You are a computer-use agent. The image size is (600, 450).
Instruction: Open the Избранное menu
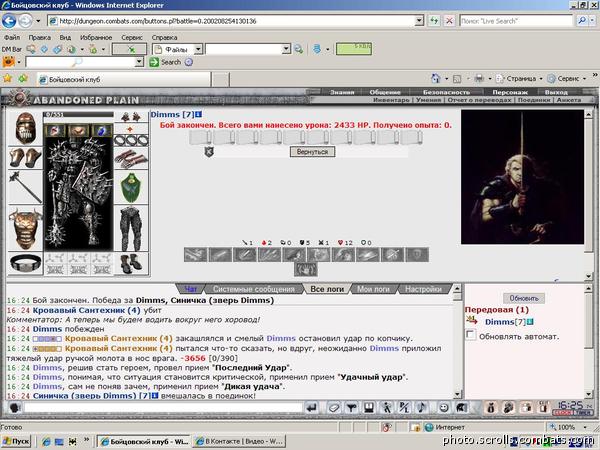coord(96,38)
